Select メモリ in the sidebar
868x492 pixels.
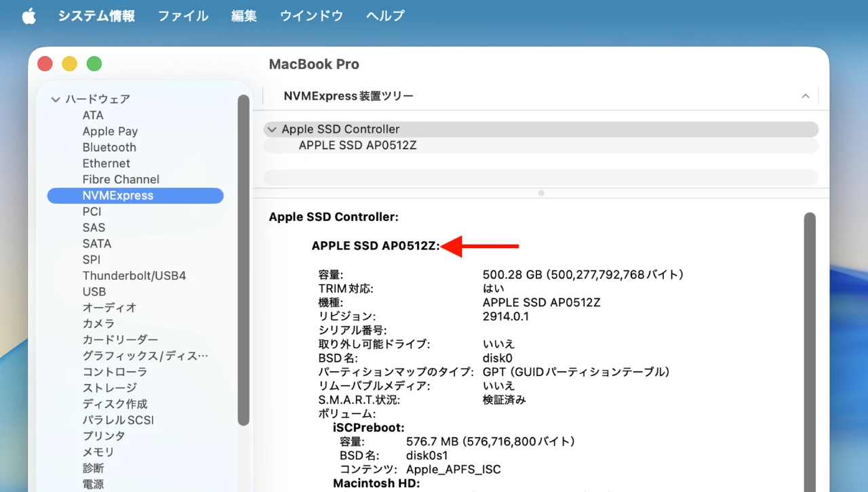(x=100, y=452)
